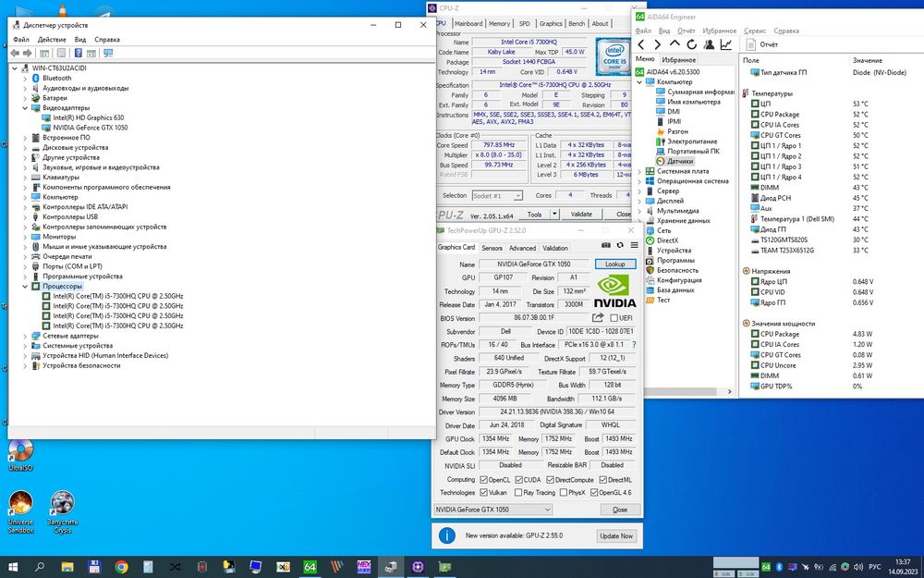Click Close button in GPU-Z
The image size is (924, 578).
coord(620,510)
